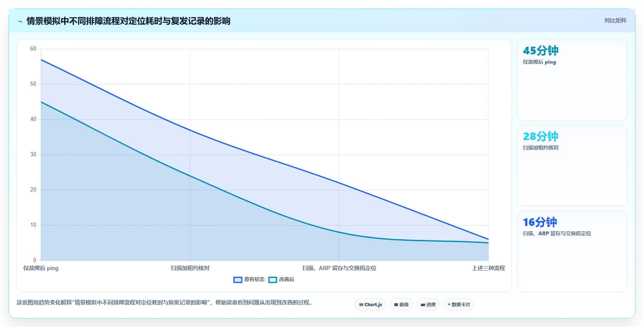
Task: Click the y-axis value 50
Action: pos(33,84)
